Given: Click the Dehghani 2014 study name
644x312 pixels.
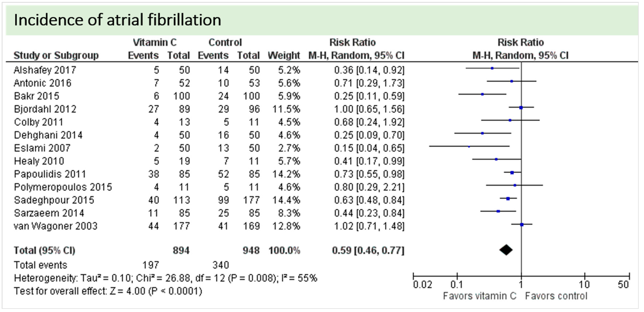Looking at the screenshot, I should click(48, 135).
